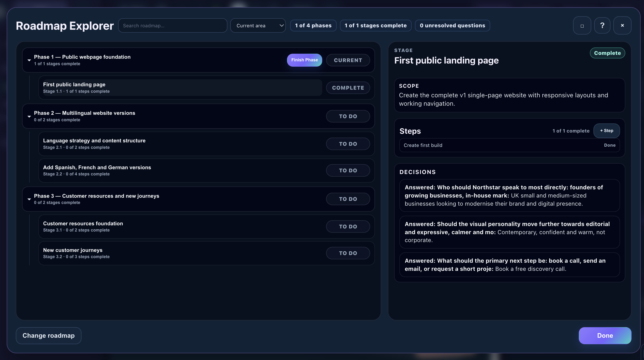
Task: Click 'Stage 3.2 · 0 of 3 steps complete' text
Action: point(76,257)
